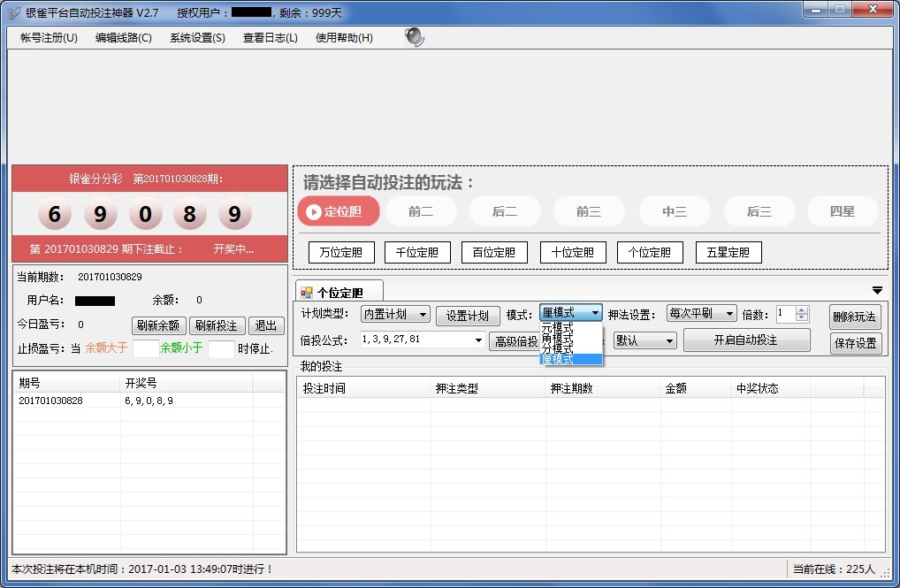
Task: Pick 分模式 in the open dropdown list
Action: (x=558, y=348)
